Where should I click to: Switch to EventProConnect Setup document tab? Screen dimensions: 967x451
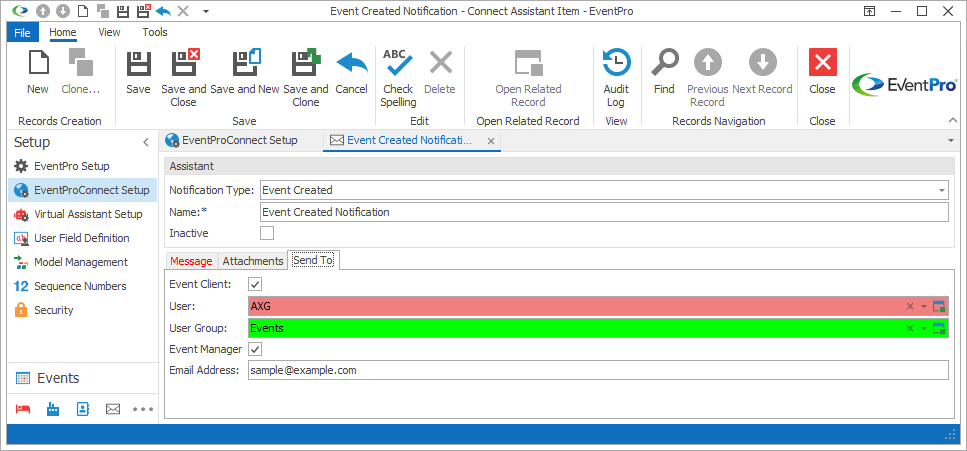[231, 140]
